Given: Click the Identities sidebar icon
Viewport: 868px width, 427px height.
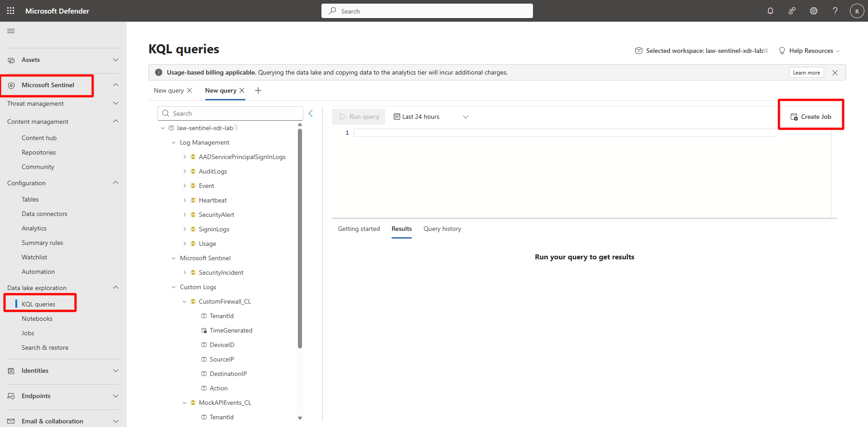Looking at the screenshot, I should pos(11,371).
